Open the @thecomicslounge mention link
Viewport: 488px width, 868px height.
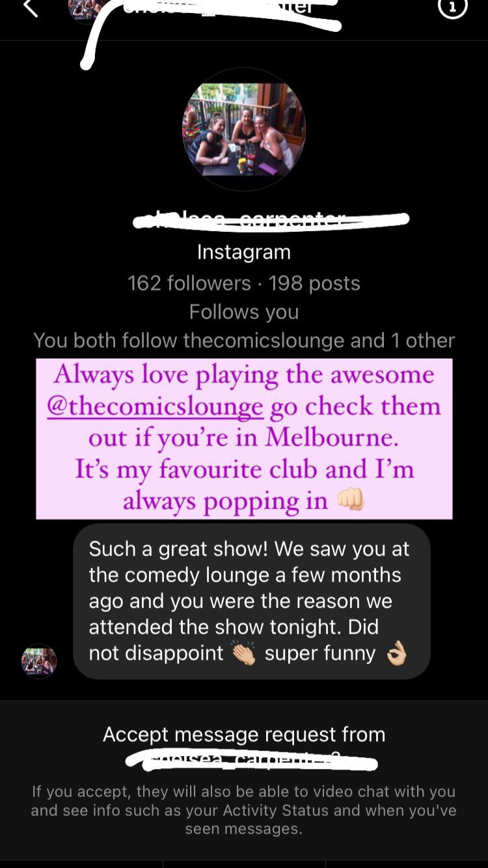click(x=155, y=406)
